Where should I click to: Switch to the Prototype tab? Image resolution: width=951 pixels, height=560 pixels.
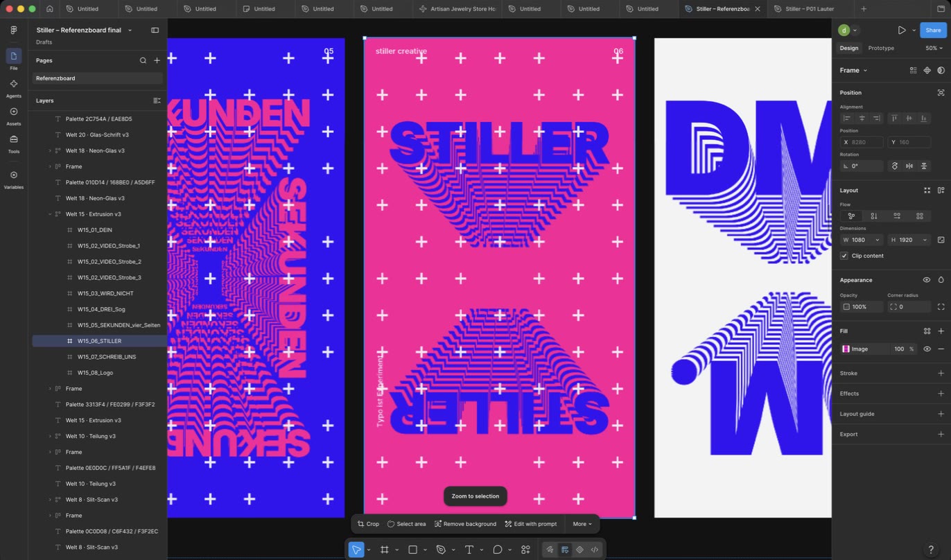[881, 48]
